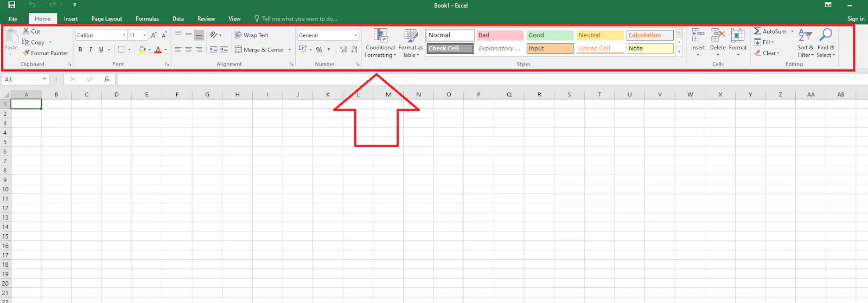
Task: Toggle Italic formatting
Action: (91, 49)
